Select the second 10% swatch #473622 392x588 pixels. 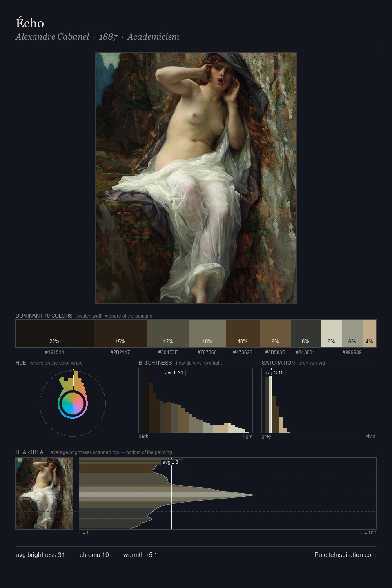point(243,334)
